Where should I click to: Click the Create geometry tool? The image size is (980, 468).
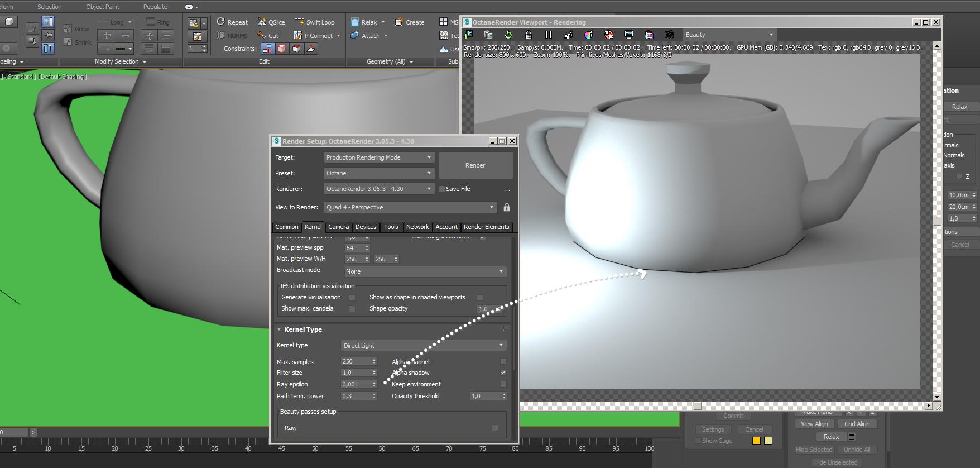pos(410,22)
